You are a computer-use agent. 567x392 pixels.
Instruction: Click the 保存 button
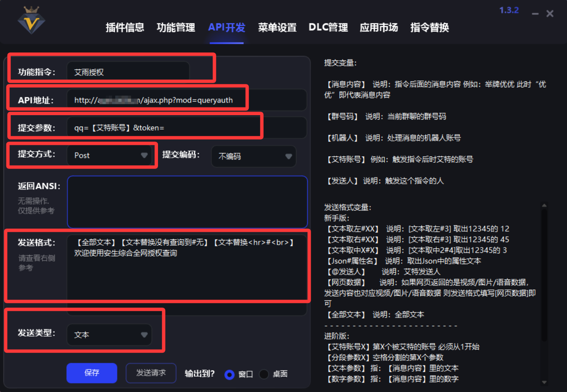(x=92, y=373)
